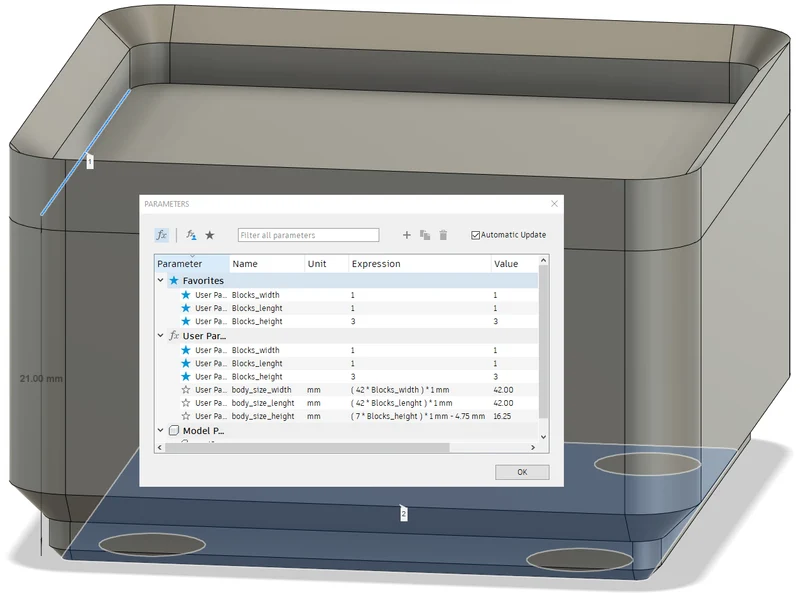This screenshot has height=593, width=800.
Task: Select body_size_height expression cell
Action: point(418,416)
